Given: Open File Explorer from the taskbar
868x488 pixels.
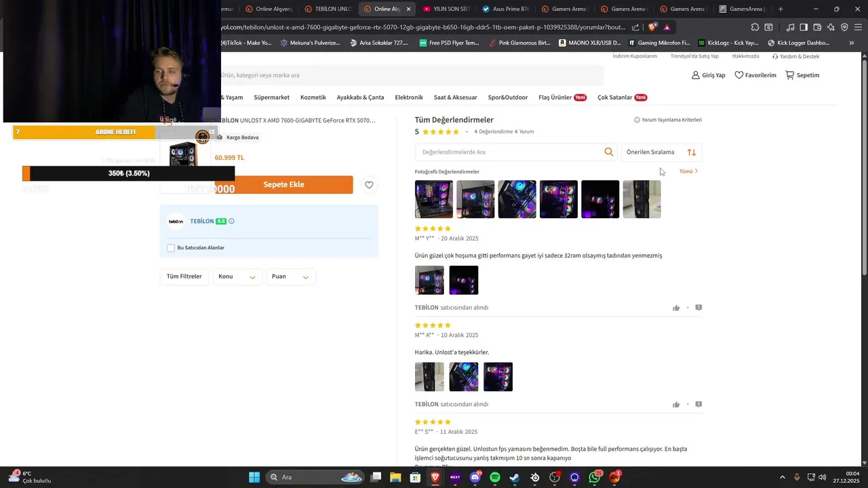Looking at the screenshot, I should coord(395,477).
